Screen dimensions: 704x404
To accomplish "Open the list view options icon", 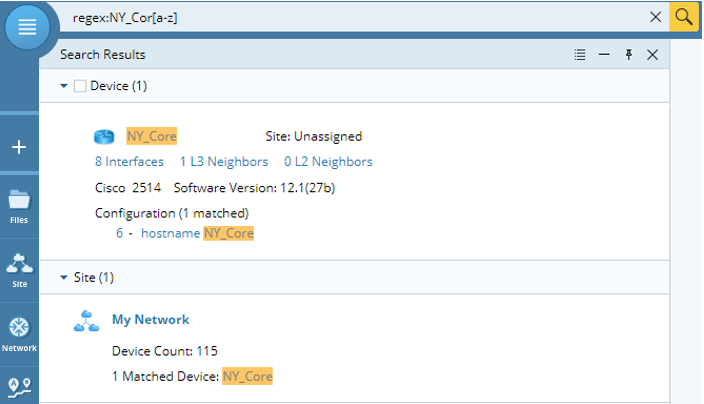I will (x=580, y=55).
